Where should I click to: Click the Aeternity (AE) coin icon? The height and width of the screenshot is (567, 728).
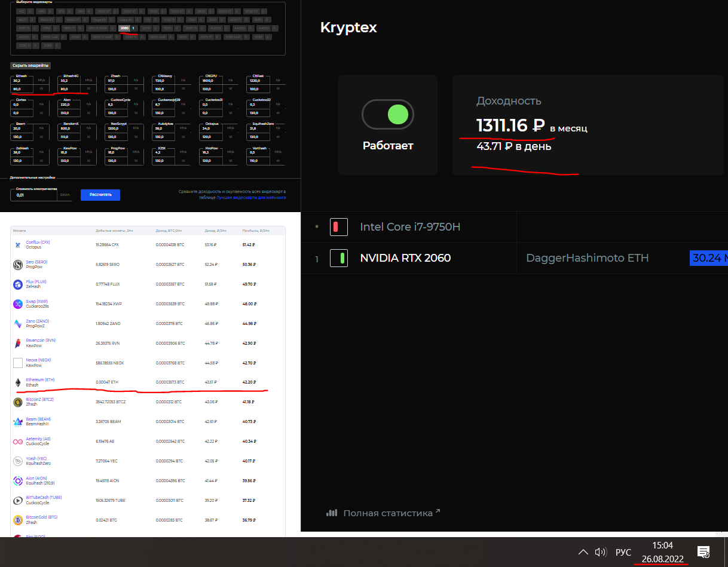[18, 442]
